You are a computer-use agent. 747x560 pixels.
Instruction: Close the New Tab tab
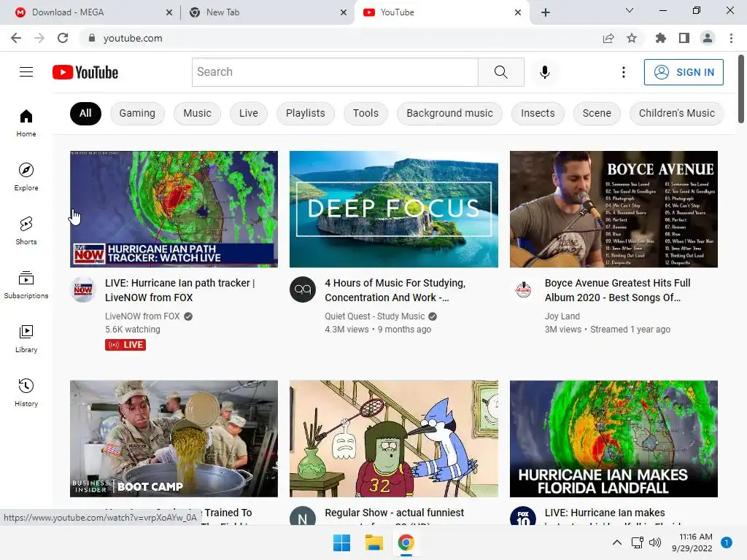click(x=344, y=12)
